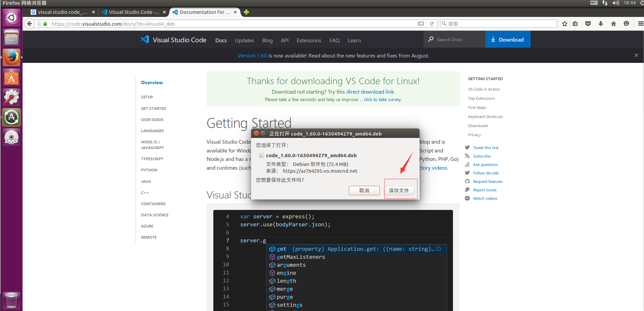Click the Search Docs magnifier icon
This screenshot has width=644, height=311.
point(431,39)
